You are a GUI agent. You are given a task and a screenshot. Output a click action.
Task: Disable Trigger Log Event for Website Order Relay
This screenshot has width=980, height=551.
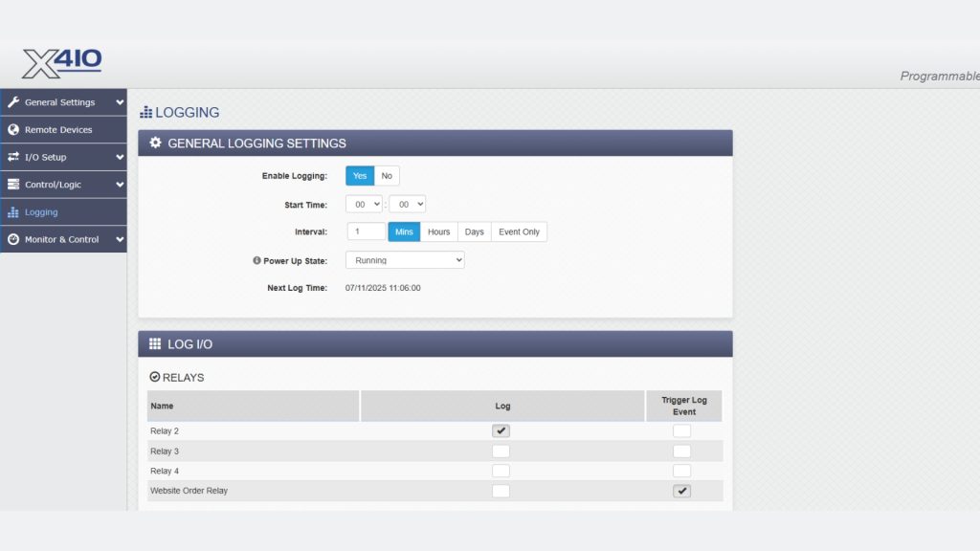coord(681,492)
